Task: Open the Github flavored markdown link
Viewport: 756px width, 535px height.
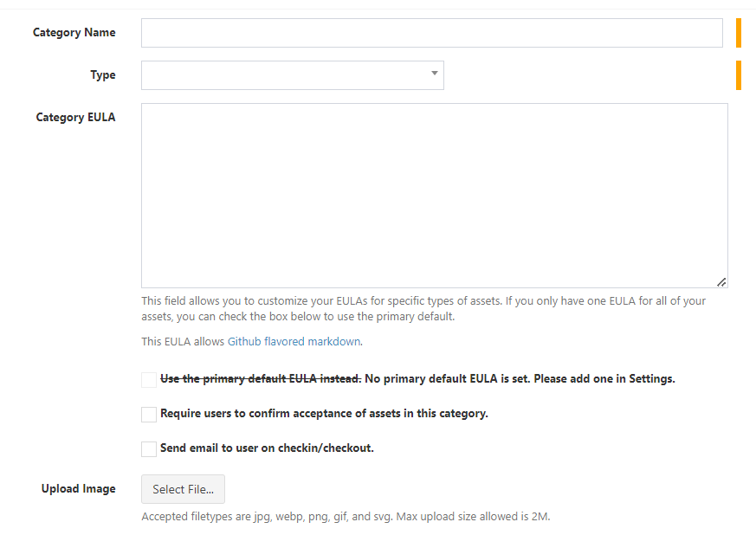Action: [x=294, y=342]
